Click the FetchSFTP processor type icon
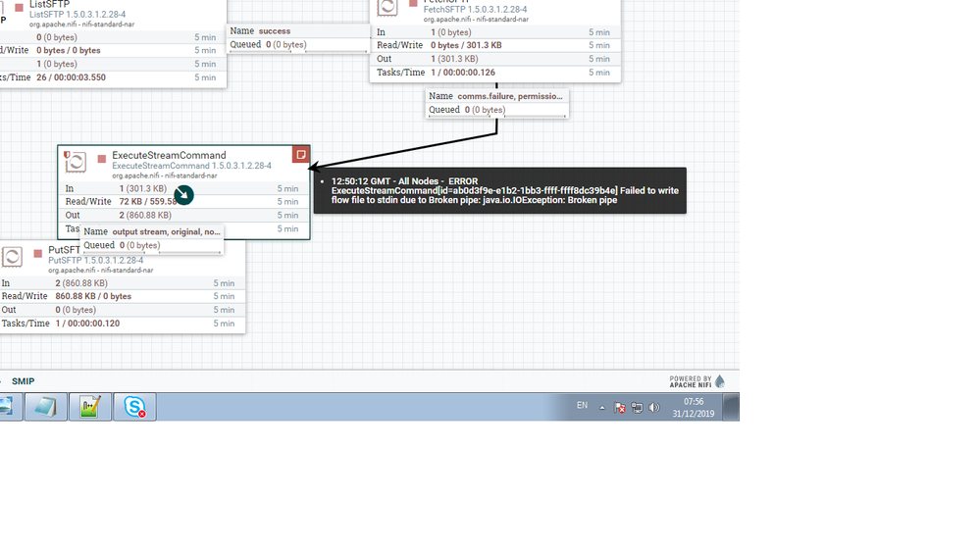The width and height of the screenshot is (980, 551). point(387,7)
